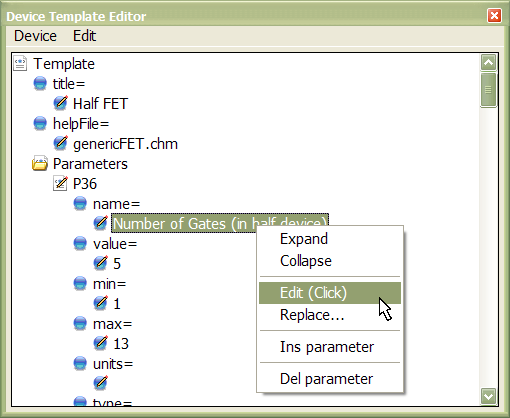Click the P36 parameter element icon
The height and width of the screenshot is (418, 510).
coord(60,183)
